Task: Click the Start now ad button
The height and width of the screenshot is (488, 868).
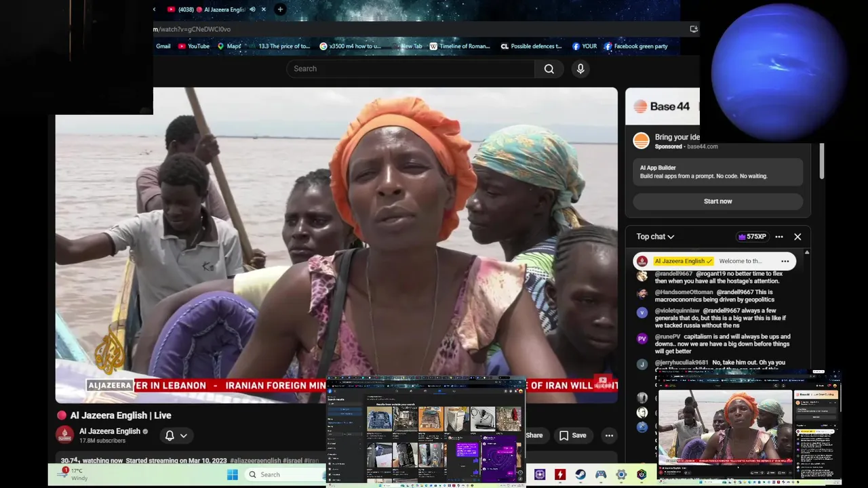Action: [x=717, y=201]
